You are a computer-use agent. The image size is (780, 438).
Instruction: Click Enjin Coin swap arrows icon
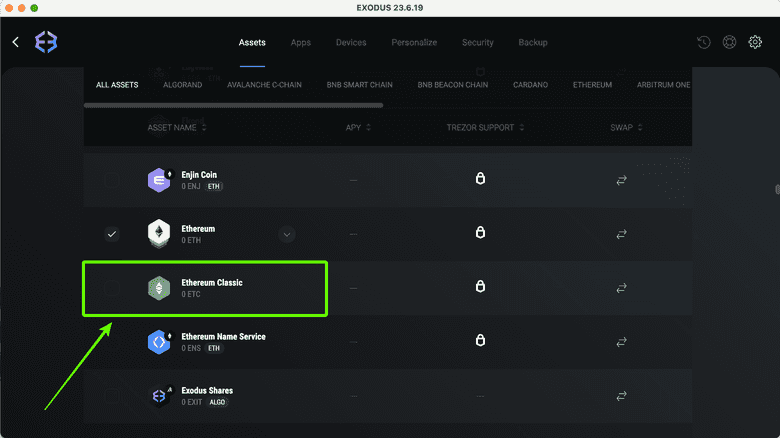pyautogui.click(x=621, y=180)
